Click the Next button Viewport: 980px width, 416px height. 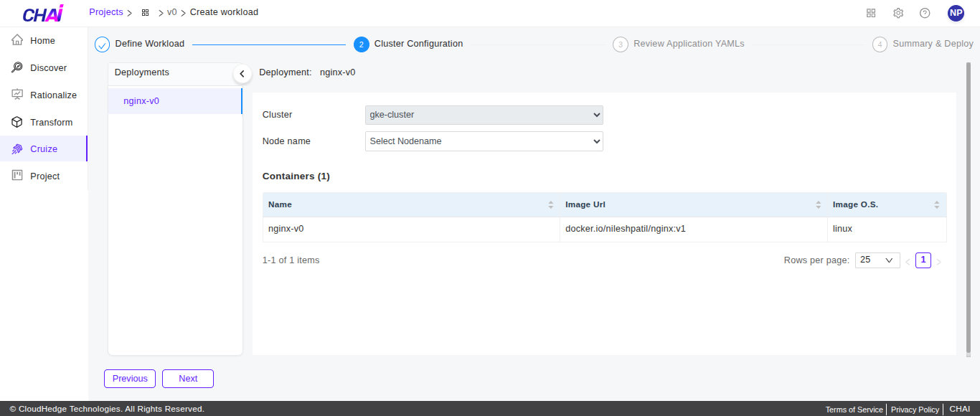[188, 379]
